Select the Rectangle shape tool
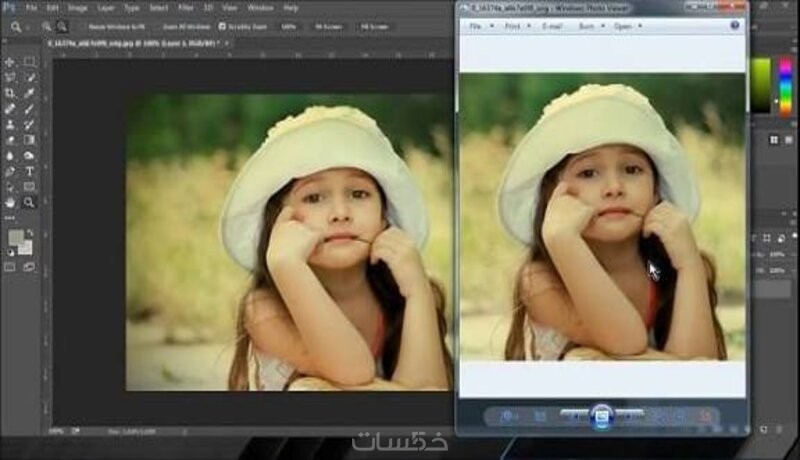Viewport: 800px width, 460px height. point(29,187)
